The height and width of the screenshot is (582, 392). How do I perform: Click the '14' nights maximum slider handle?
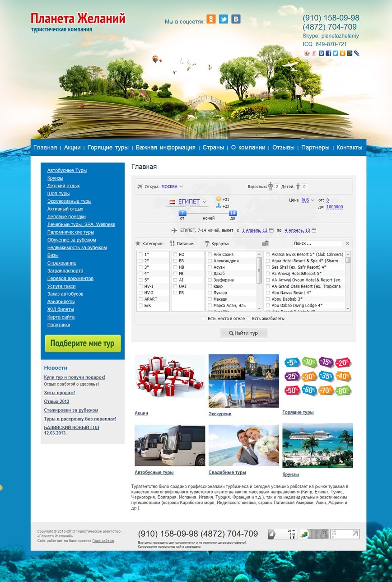click(233, 213)
